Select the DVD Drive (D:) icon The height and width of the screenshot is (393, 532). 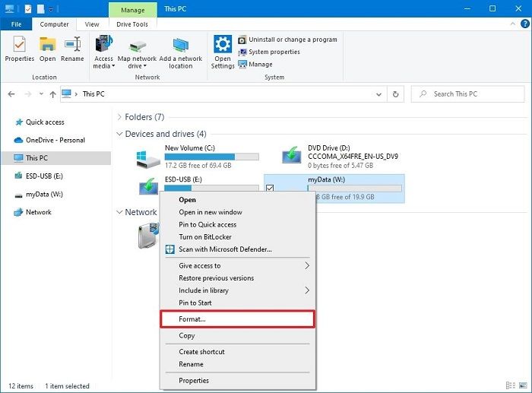(292, 157)
